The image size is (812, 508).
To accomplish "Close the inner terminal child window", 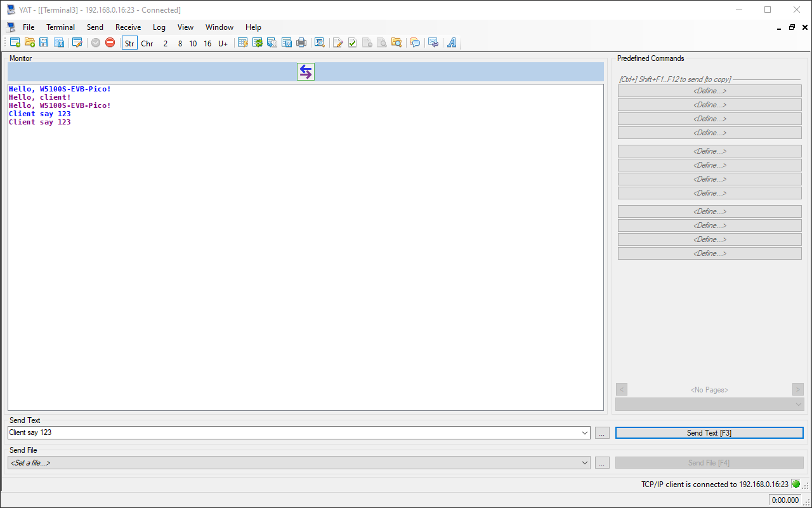I will 805,27.
